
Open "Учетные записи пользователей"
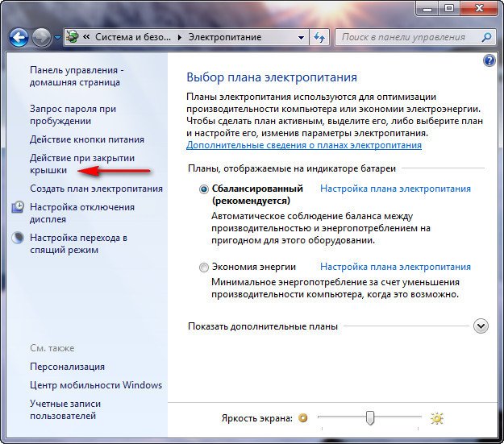pyautogui.click(x=65, y=409)
